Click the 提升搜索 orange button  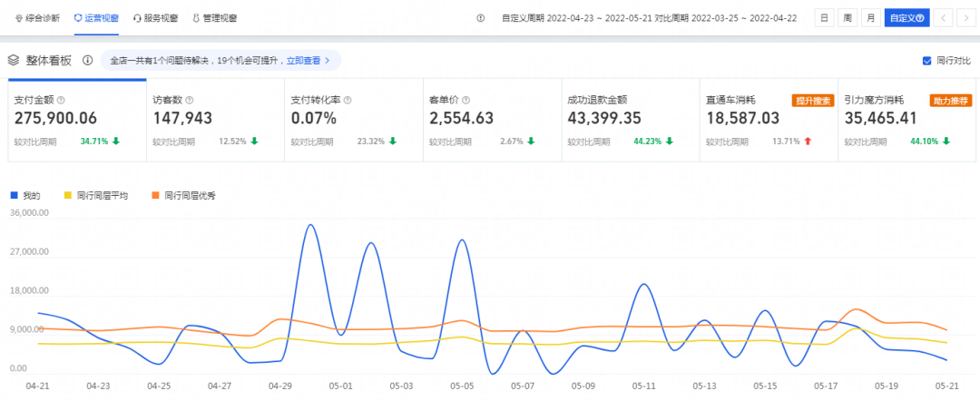click(x=812, y=100)
